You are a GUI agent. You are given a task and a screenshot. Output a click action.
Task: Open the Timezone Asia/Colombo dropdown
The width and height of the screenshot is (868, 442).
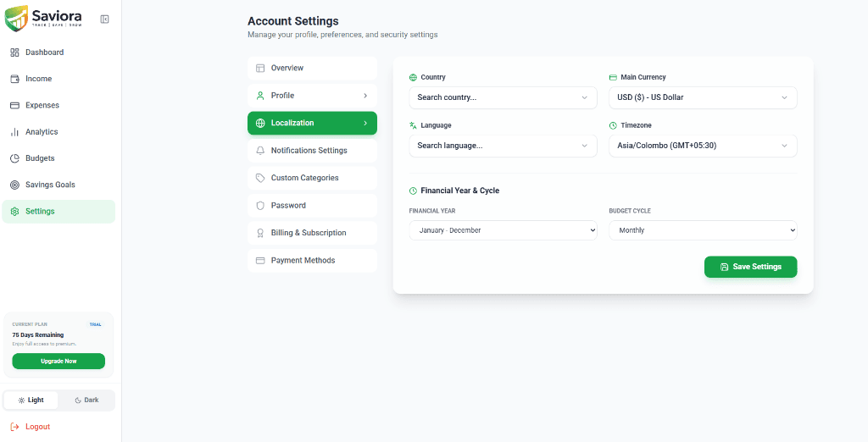(703, 146)
